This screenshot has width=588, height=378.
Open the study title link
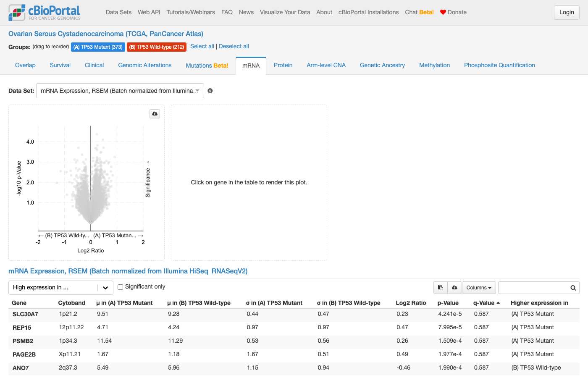(106, 34)
